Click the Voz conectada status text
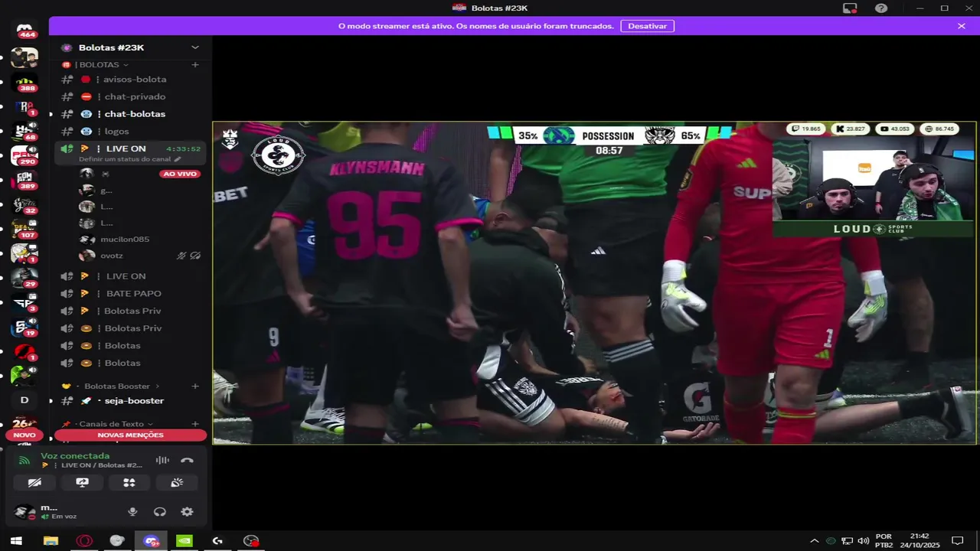 pyautogui.click(x=75, y=455)
